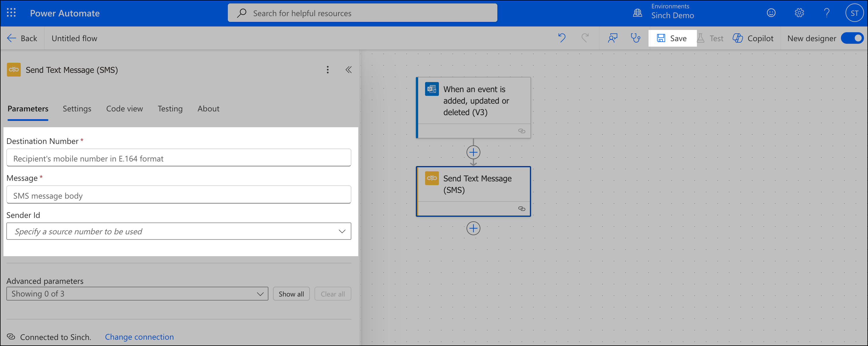
Task: Click the Save floppy disk icon
Action: [x=661, y=38]
